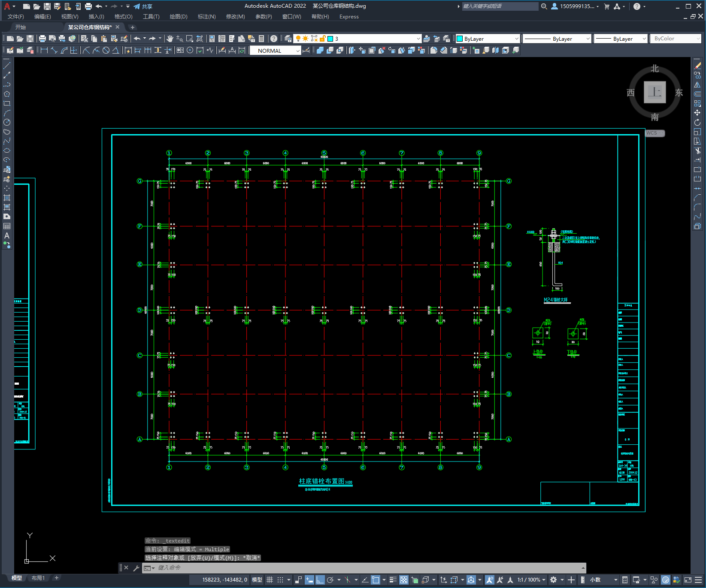706x588 pixels.
Task: Click the 上 face of the ViewCube
Action: point(655,92)
